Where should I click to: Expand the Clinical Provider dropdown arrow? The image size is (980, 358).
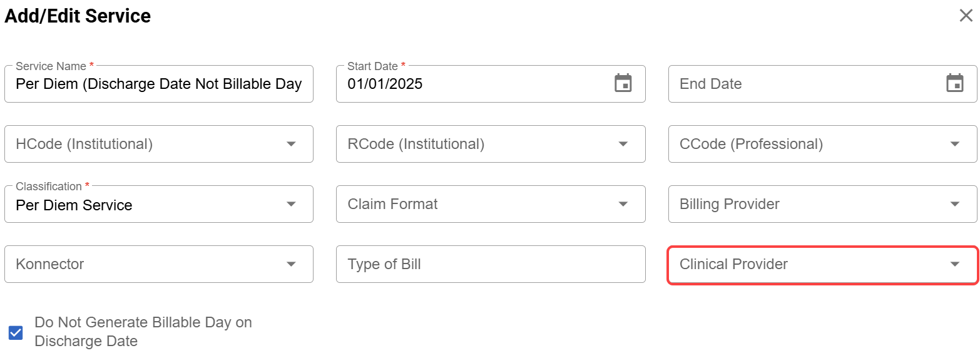(954, 264)
